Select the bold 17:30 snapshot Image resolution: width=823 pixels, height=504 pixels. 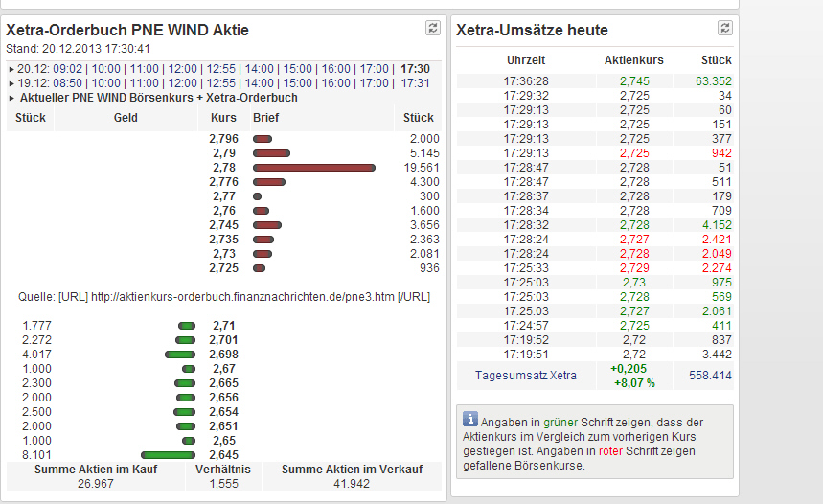(x=415, y=69)
